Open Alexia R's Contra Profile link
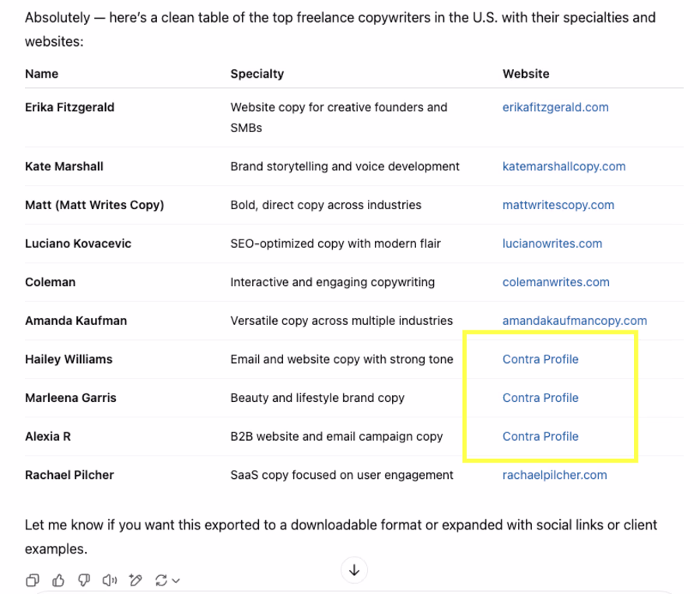This screenshot has height=594, width=700. click(x=541, y=436)
